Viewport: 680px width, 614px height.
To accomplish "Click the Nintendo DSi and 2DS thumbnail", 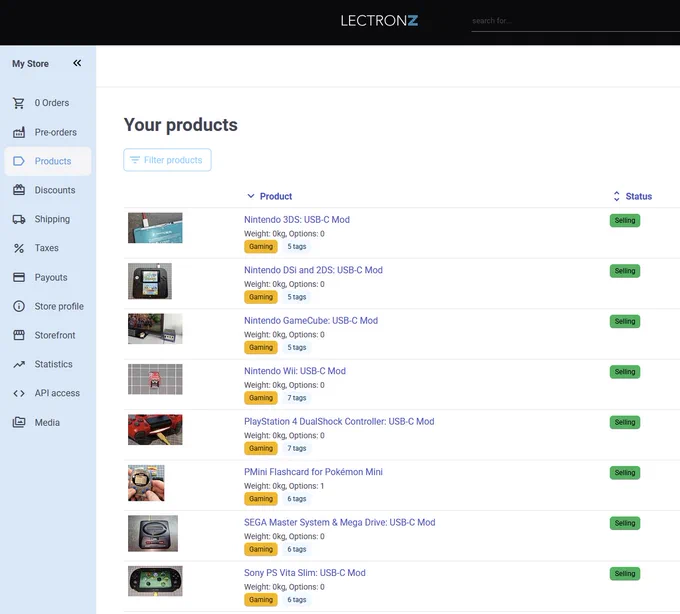I will pyautogui.click(x=150, y=281).
